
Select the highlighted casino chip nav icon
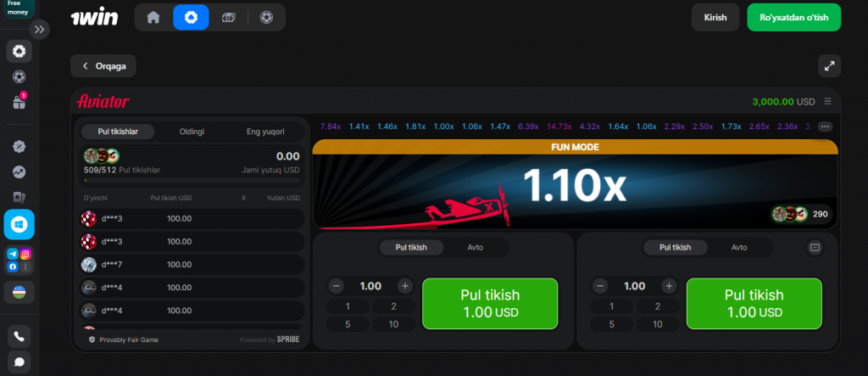pos(191,17)
